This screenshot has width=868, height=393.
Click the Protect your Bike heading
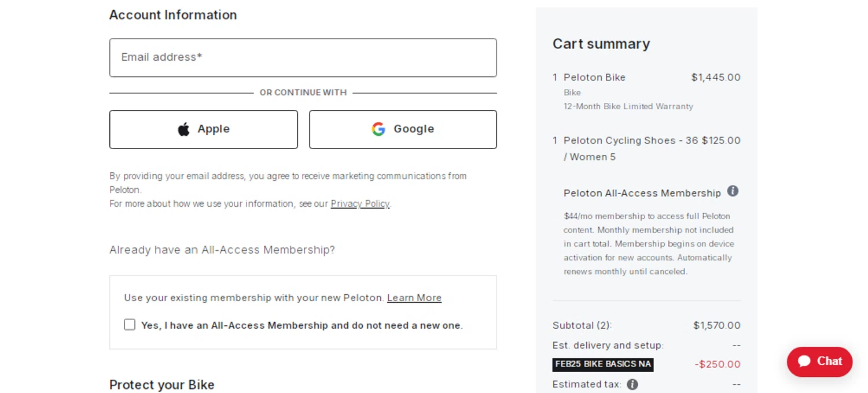coord(162,385)
